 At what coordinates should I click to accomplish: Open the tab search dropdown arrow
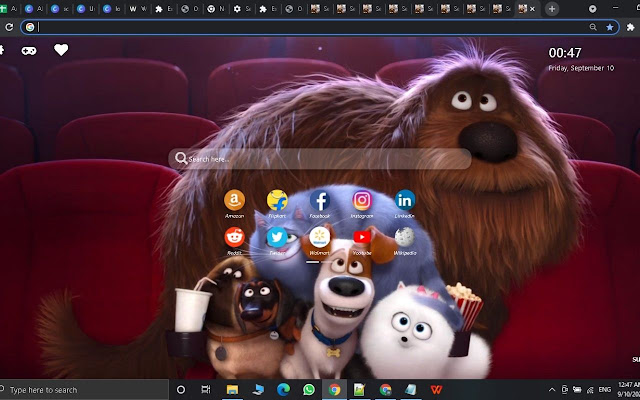(592, 9)
